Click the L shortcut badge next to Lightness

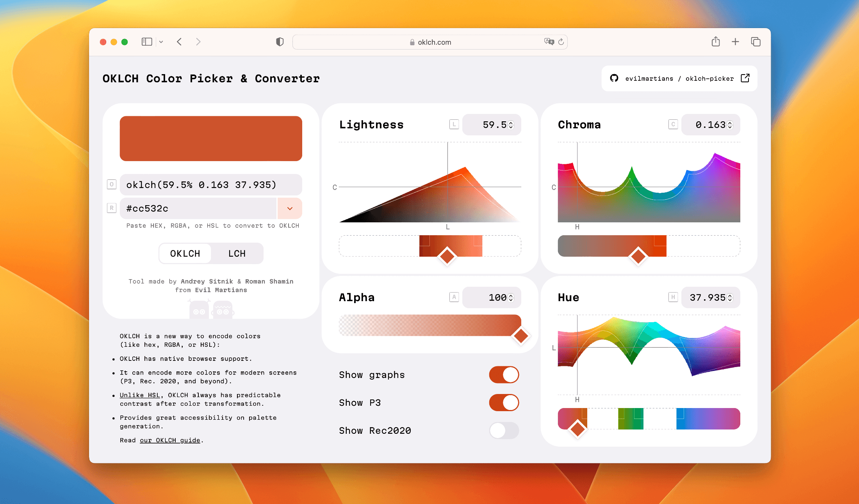click(454, 124)
